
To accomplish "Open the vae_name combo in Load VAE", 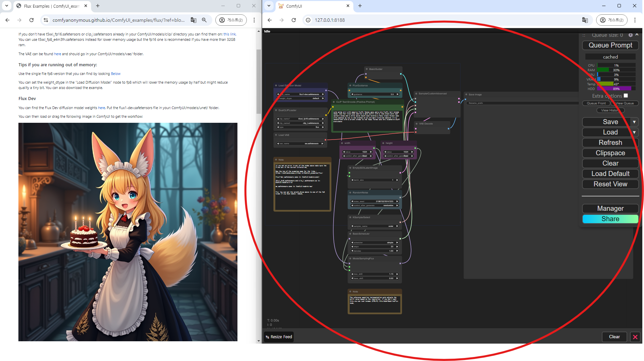I will (300, 144).
